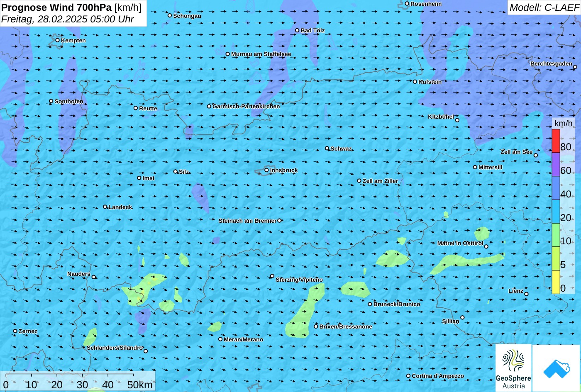Click the Kufstein location marker
This screenshot has height=392, width=581.
coord(415,81)
